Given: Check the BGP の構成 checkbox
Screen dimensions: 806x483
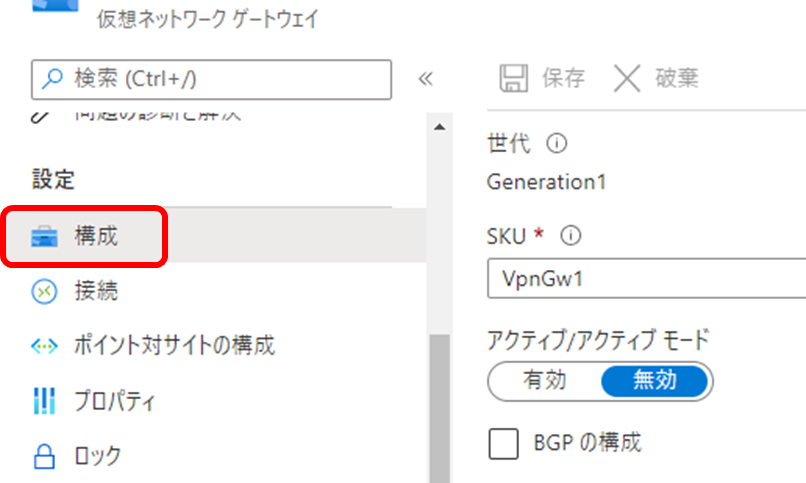Looking at the screenshot, I should 503,444.
